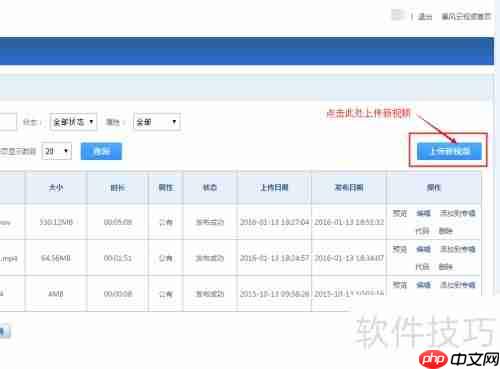Click the edit link in the 4MB row
This screenshot has width=500, height=369.
coord(423,285)
